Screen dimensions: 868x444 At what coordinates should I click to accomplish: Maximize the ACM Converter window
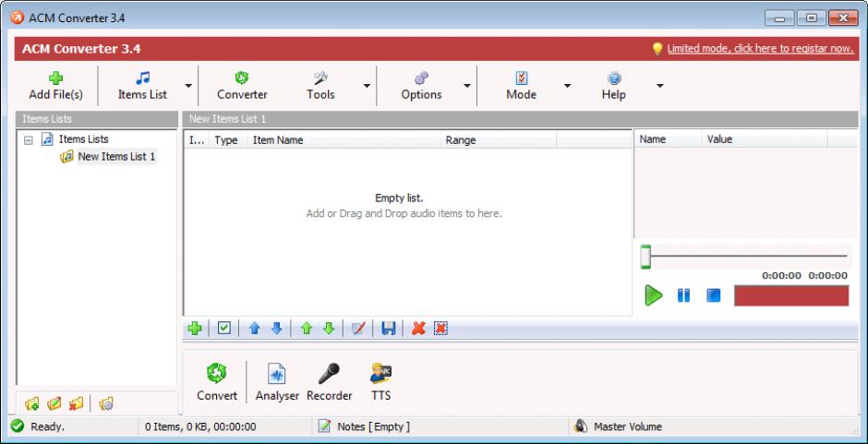point(812,18)
